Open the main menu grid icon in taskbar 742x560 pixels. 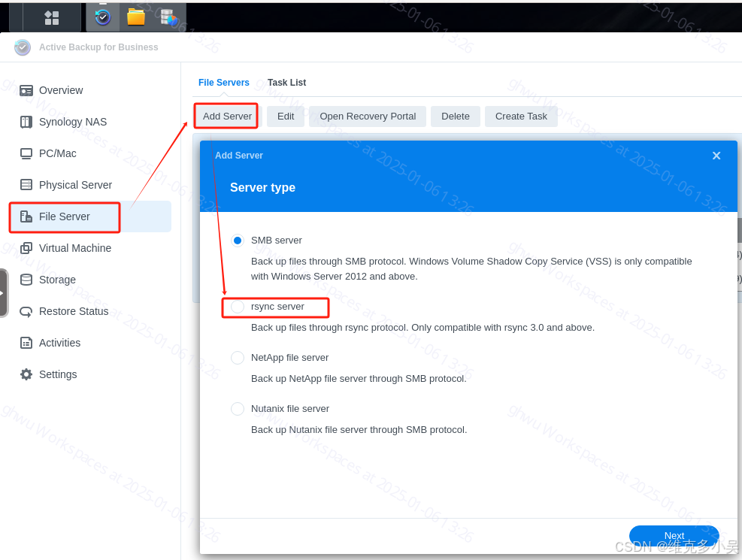pos(52,18)
